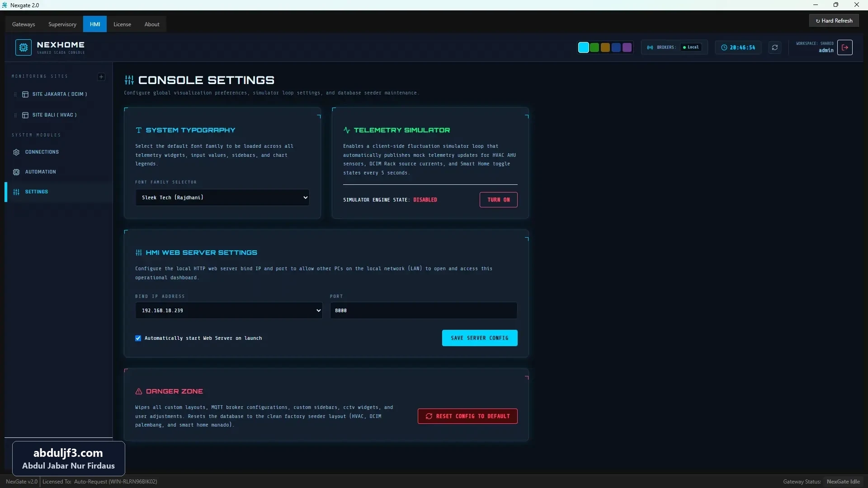Open the Bind IP Address dropdown
This screenshot has width=868, height=488.
(229, 310)
